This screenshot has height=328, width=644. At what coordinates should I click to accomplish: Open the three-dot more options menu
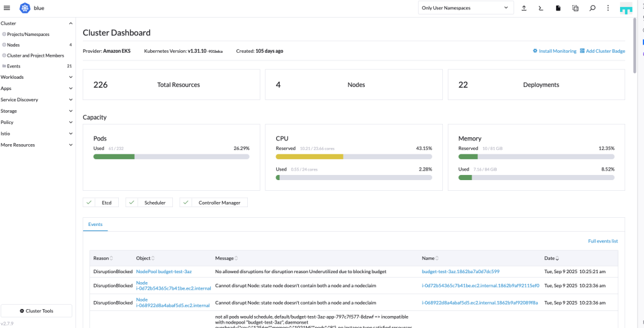(608, 8)
